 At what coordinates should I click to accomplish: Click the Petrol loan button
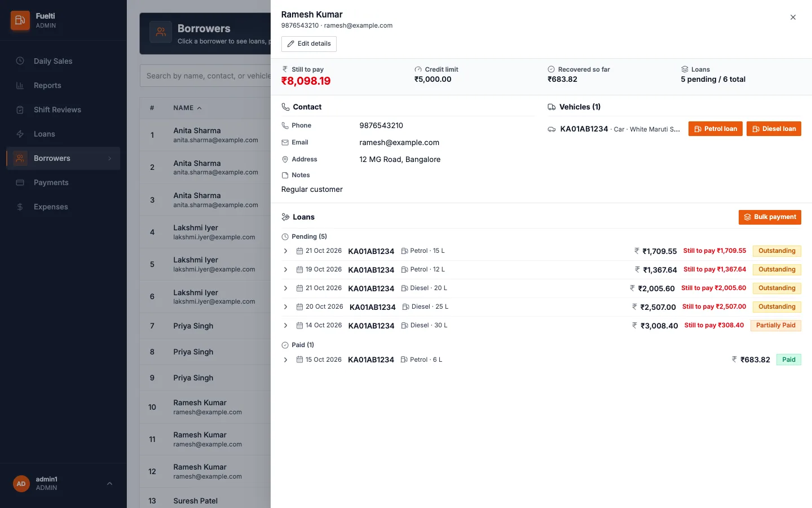pos(716,129)
